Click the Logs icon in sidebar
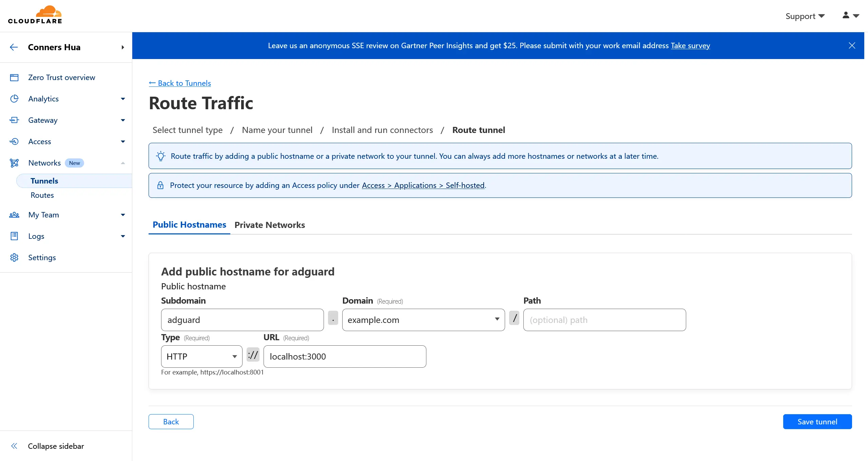Screen dimensions: 868x461 [x=14, y=236]
